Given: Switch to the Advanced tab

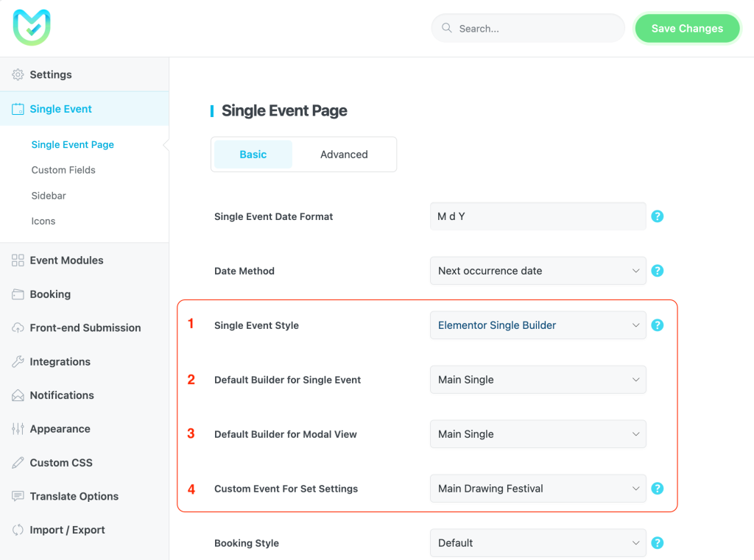Looking at the screenshot, I should click(343, 155).
